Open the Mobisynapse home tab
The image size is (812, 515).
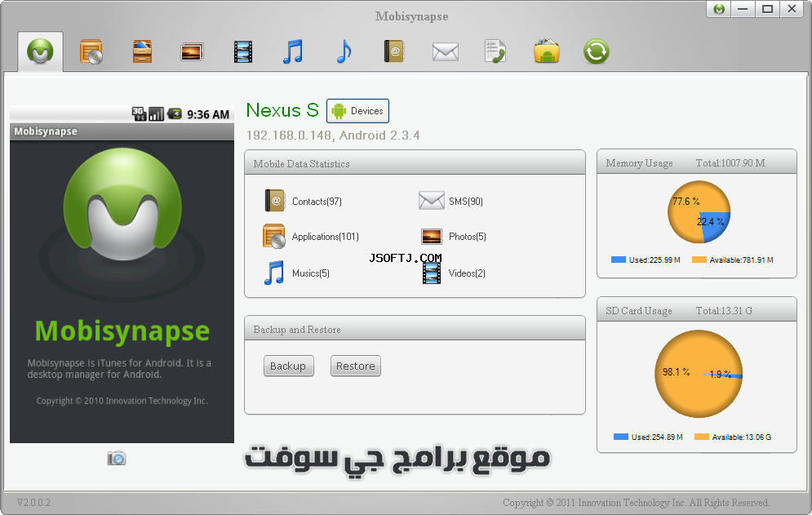point(40,51)
